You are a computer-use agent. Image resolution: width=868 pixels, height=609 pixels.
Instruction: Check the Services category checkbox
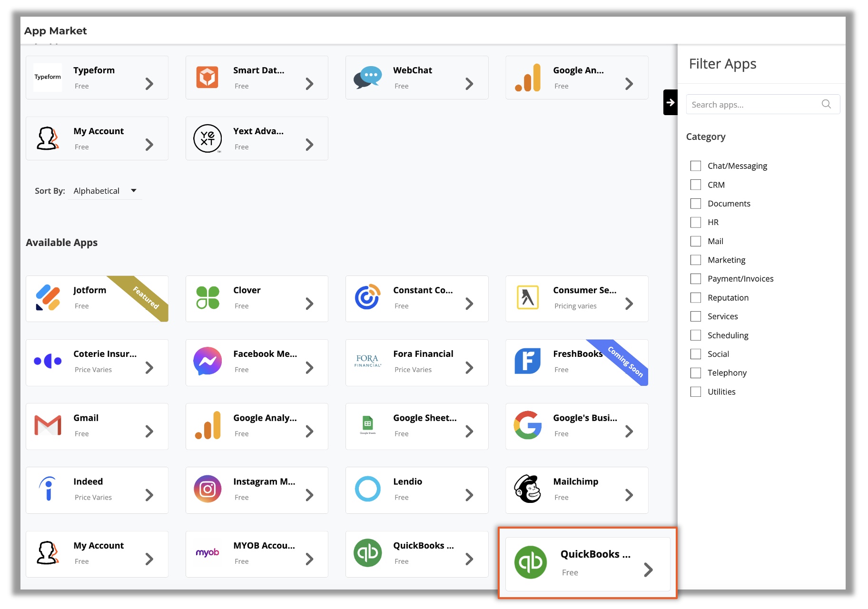coord(696,316)
